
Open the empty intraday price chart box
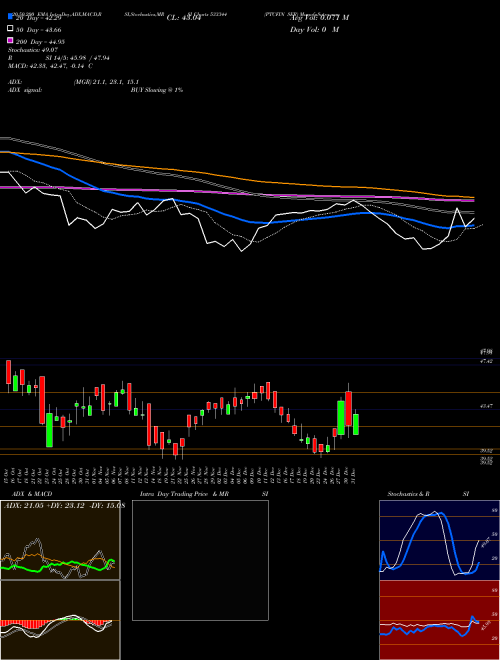200,560
